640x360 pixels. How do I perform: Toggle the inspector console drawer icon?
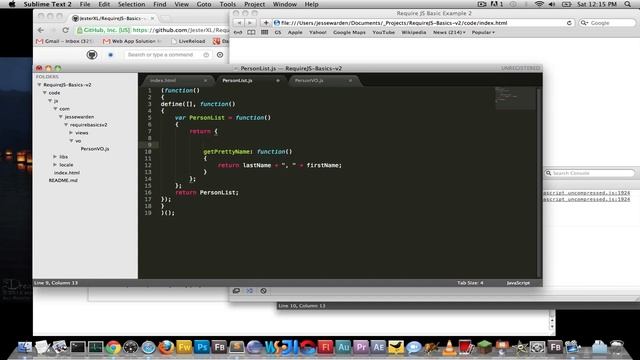pos(249,291)
